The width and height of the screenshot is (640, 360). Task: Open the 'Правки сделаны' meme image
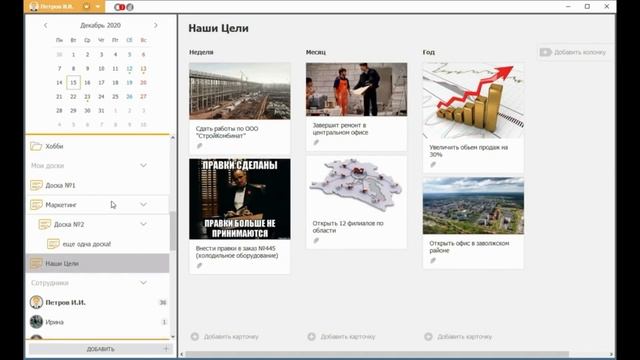[240, 199]
